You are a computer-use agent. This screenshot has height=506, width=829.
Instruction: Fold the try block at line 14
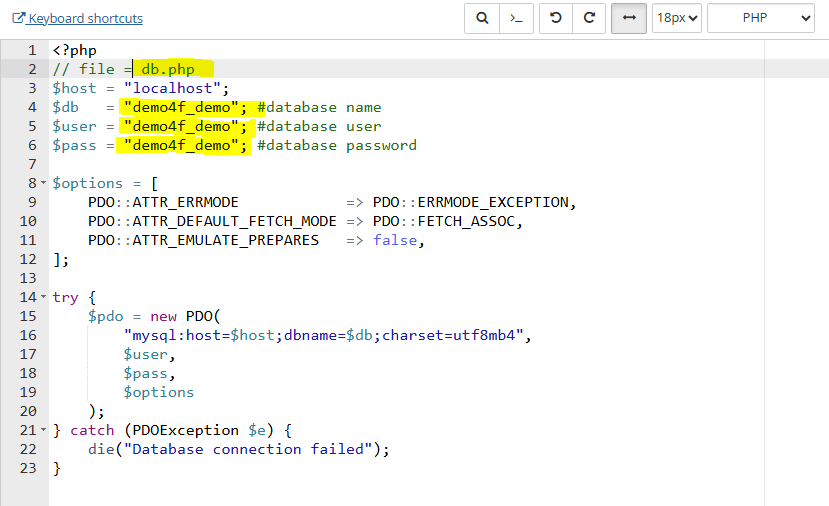[x=43, y=298]
